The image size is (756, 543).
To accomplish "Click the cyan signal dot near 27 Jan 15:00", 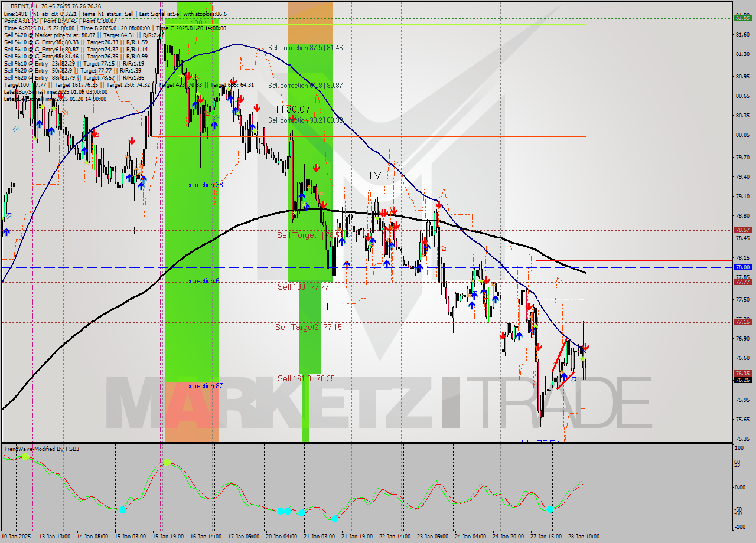I will point(550,509).
